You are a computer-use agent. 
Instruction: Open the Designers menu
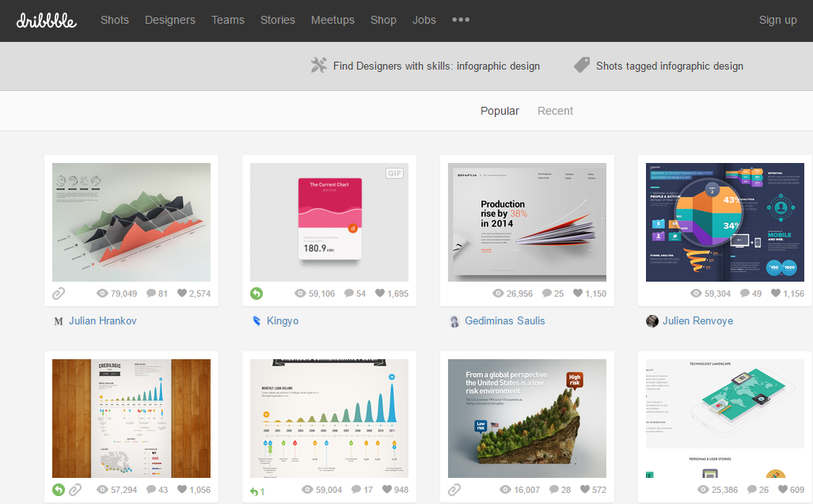pyautogui.click(x=170, y=20)
